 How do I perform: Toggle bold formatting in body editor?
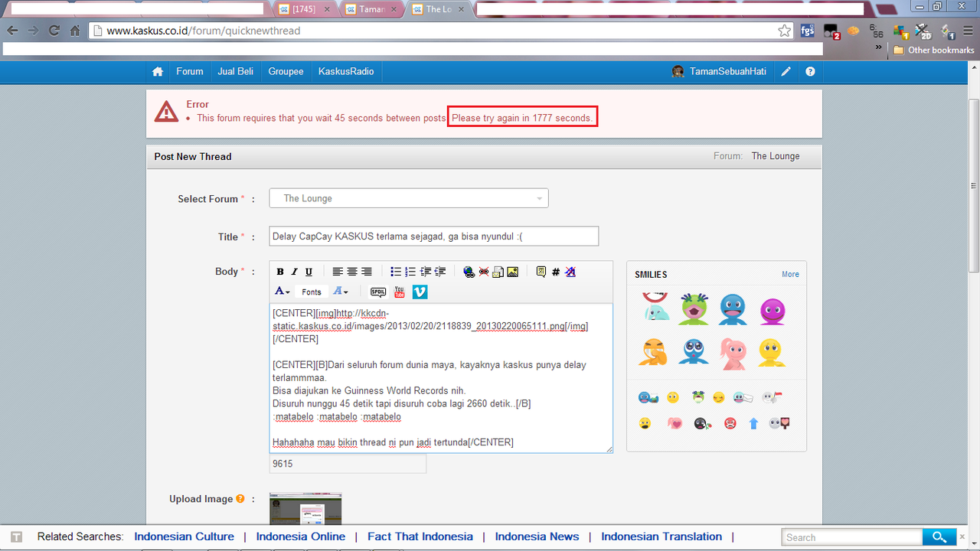click(x=280, y=272)
